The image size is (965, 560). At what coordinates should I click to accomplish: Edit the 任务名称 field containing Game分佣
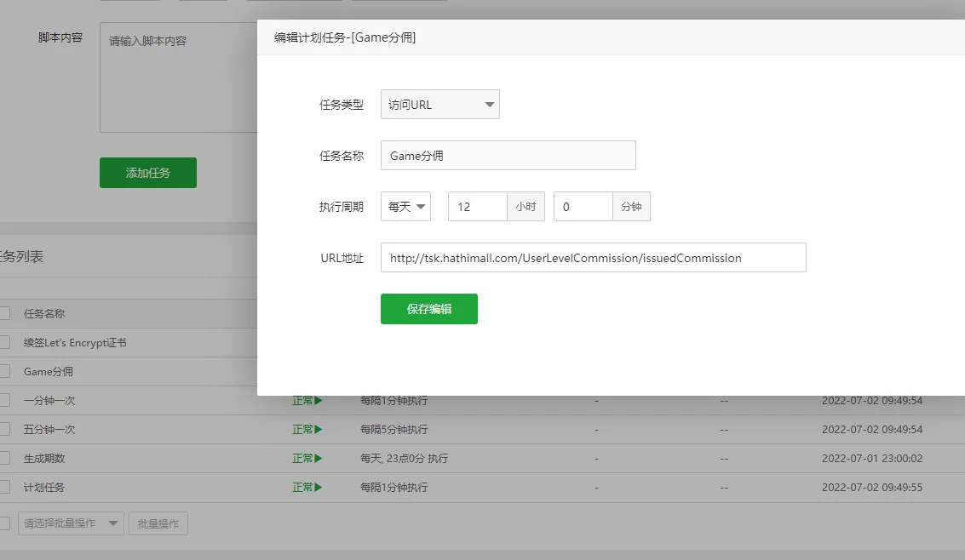click(508, 156)
